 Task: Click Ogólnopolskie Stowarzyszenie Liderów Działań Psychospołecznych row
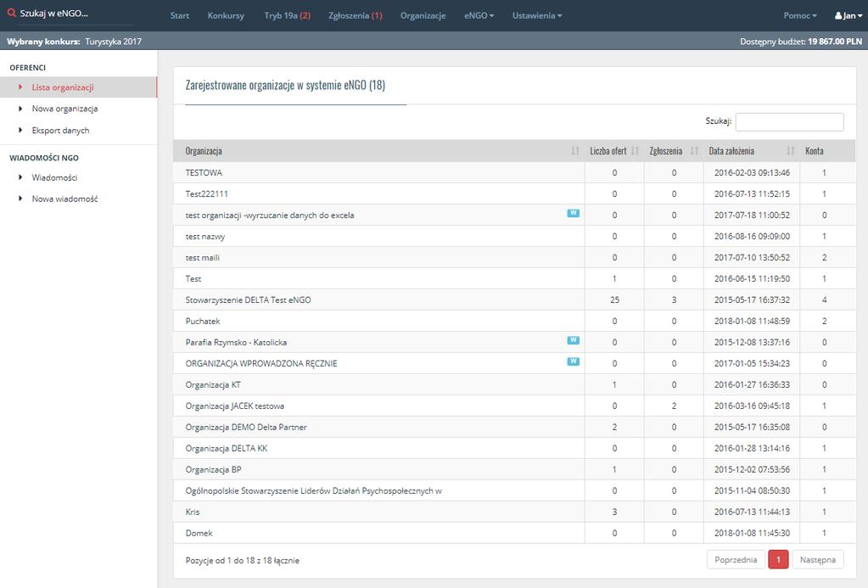(x=514, y=490)
